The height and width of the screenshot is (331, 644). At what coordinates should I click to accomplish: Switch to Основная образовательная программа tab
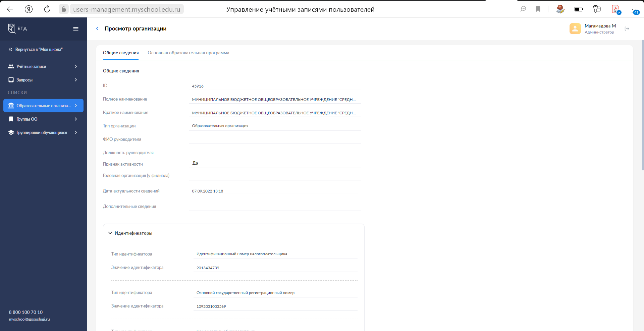188,53
